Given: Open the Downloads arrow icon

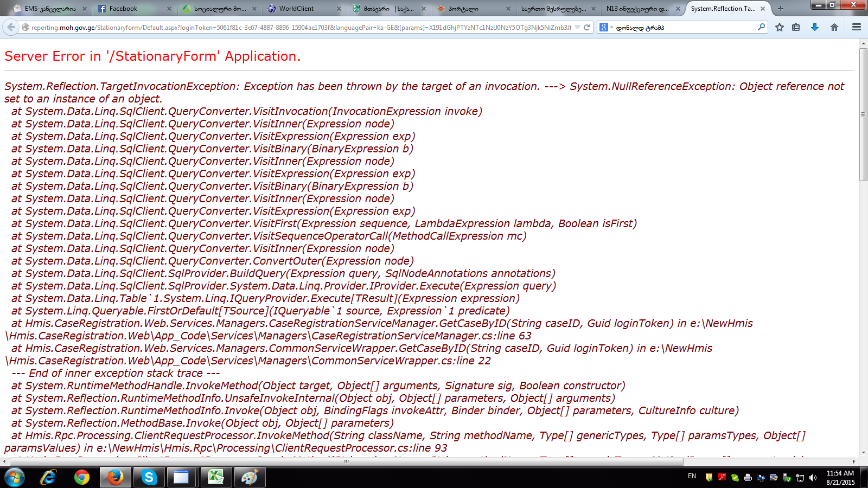Looking at the screenshot, I should (815, 27).
